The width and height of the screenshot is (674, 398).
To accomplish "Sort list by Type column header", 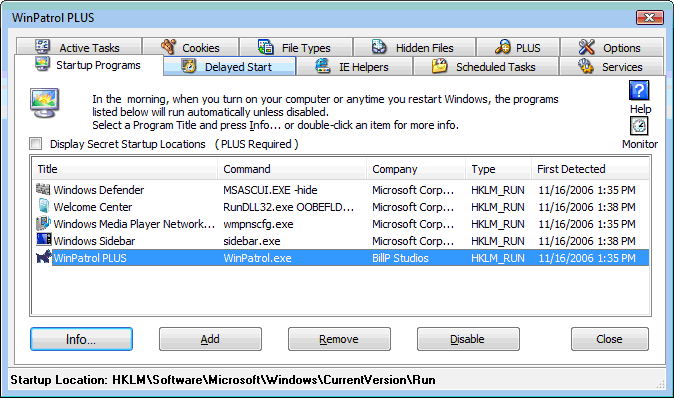I will pos(499,169).
